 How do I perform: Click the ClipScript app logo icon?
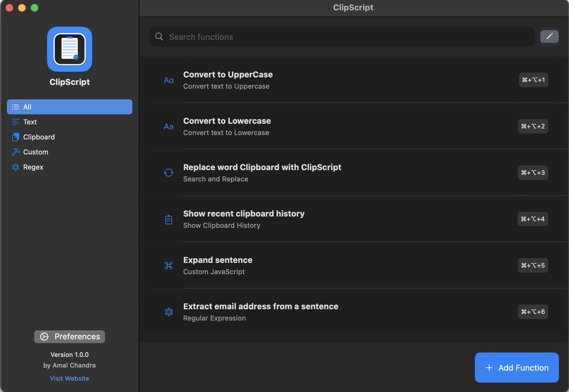click(x=70, y=49)
